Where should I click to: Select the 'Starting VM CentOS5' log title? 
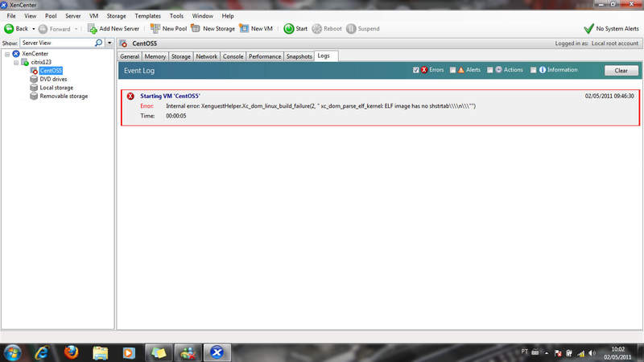[x=170, y=96]
